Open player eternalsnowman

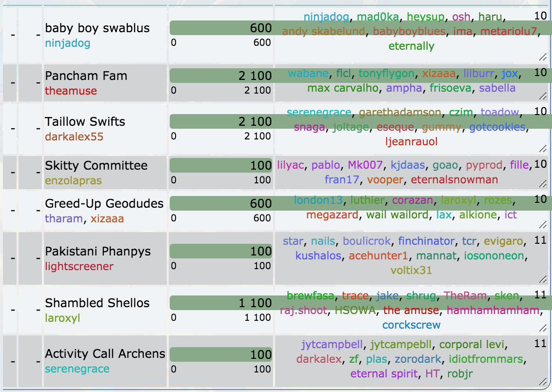(x=454, y=180)
